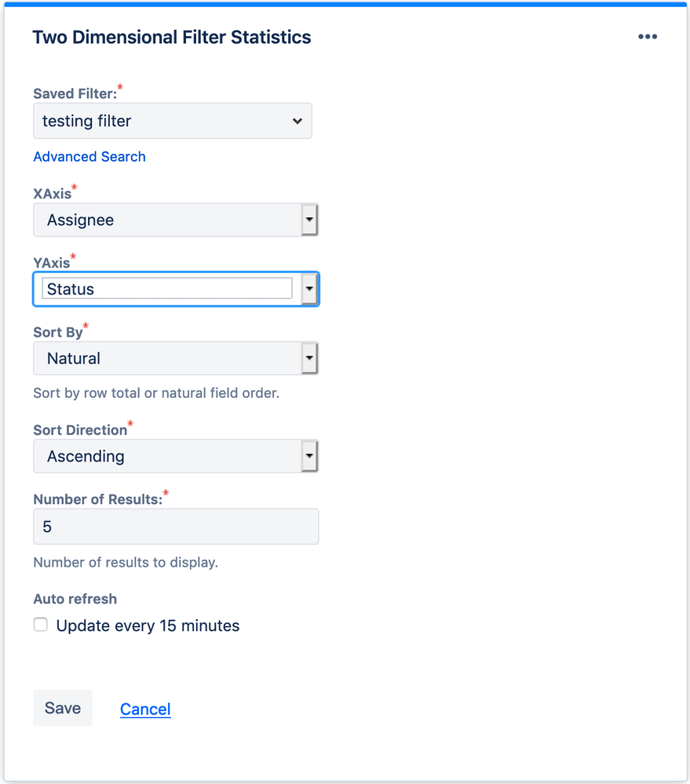
Task: Cancel the gadget configuration
Action: pyautogui.click(x=145, y=709)
